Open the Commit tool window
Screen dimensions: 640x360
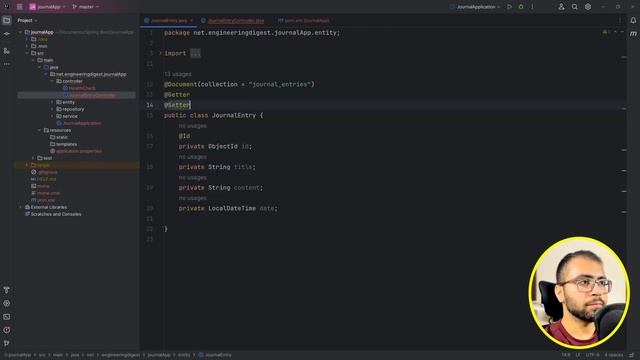[x=7, y=34]
